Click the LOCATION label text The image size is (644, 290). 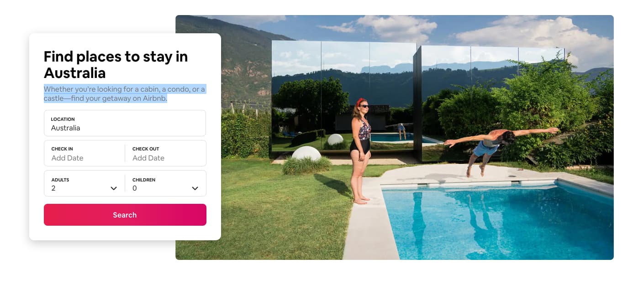point(63,119)
